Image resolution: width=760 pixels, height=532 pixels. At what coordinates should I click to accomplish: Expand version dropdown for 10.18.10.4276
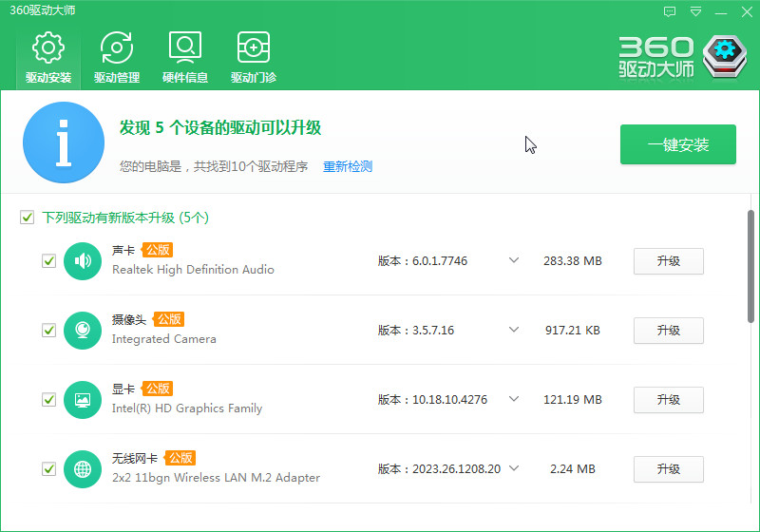(x=514, y=399)
